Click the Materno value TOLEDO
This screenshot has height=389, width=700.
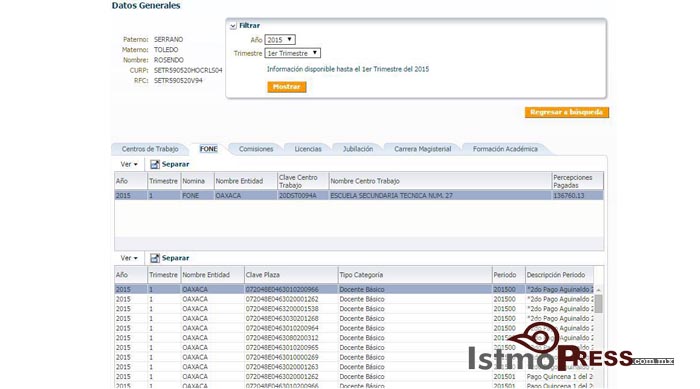(166, 50)
